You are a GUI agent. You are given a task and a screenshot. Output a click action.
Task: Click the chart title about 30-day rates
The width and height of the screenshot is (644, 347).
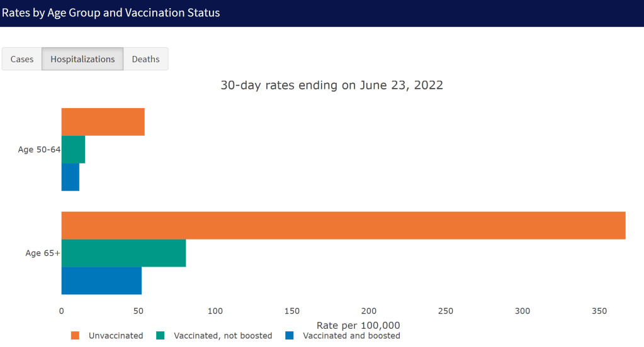pyautogui.click(x=332, y=85)
